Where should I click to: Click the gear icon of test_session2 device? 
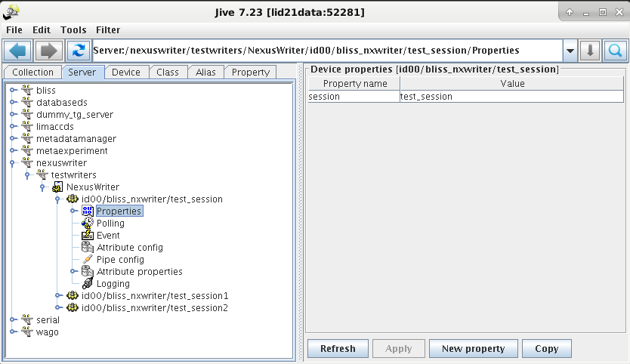point(73,308)
